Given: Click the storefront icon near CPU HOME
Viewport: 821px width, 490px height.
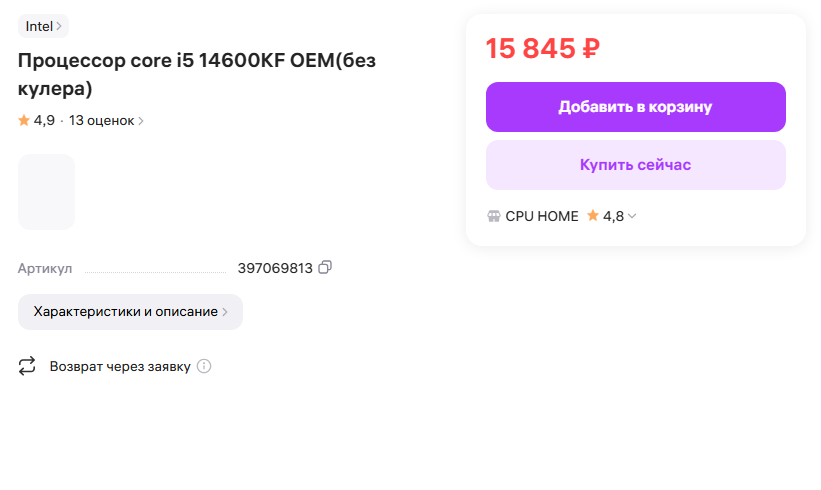Looking at the screenshot, I should click(x=494, y=216).
